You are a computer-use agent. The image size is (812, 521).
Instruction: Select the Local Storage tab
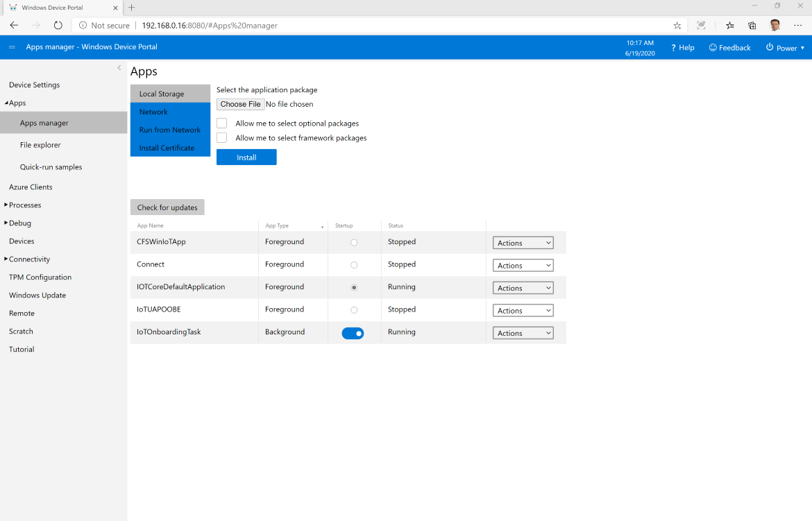(170, 94)
